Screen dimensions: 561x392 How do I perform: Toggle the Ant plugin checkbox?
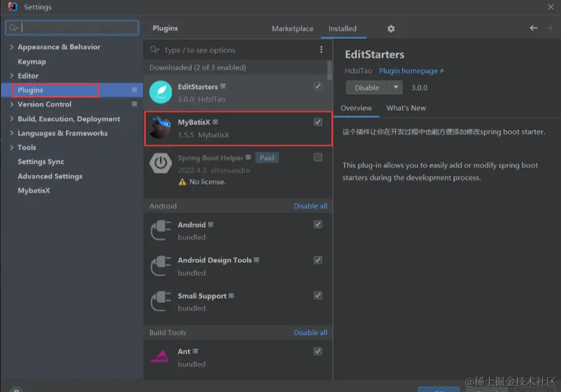(318, 351)
